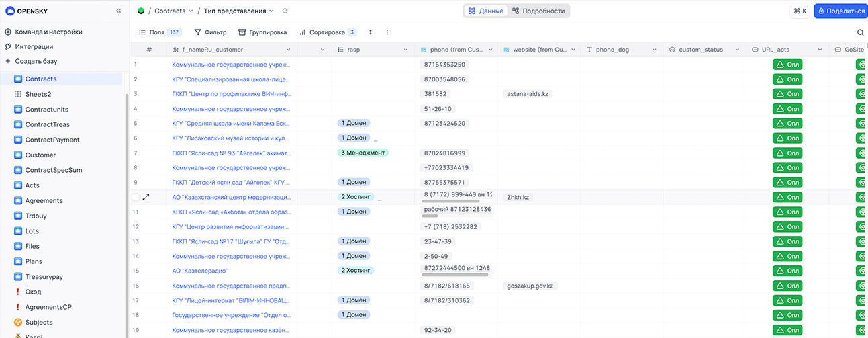Screen dimensions: 868x338
Task: Open f_nameRu_customer column dropdown arrow
Action: tap(289, 50)
